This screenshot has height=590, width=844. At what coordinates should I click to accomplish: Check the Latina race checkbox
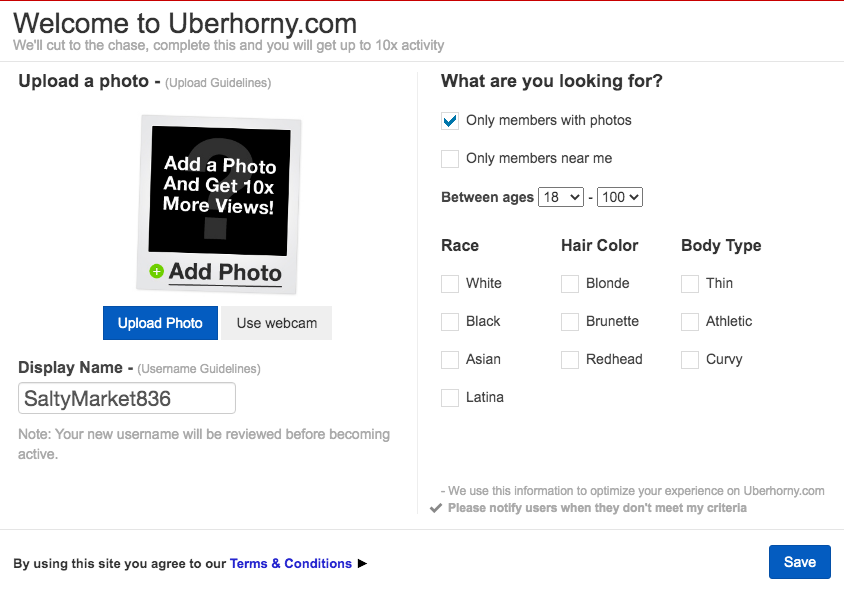450,398
